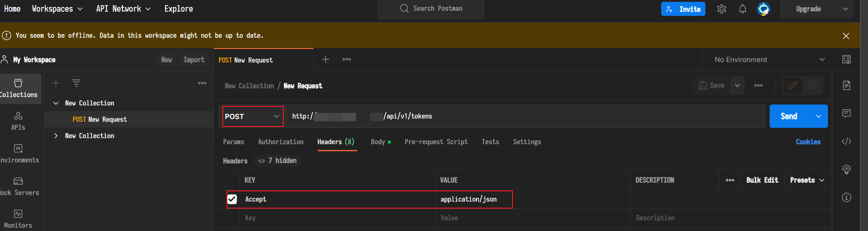Click the empty Value cell

tap(533, 218)
